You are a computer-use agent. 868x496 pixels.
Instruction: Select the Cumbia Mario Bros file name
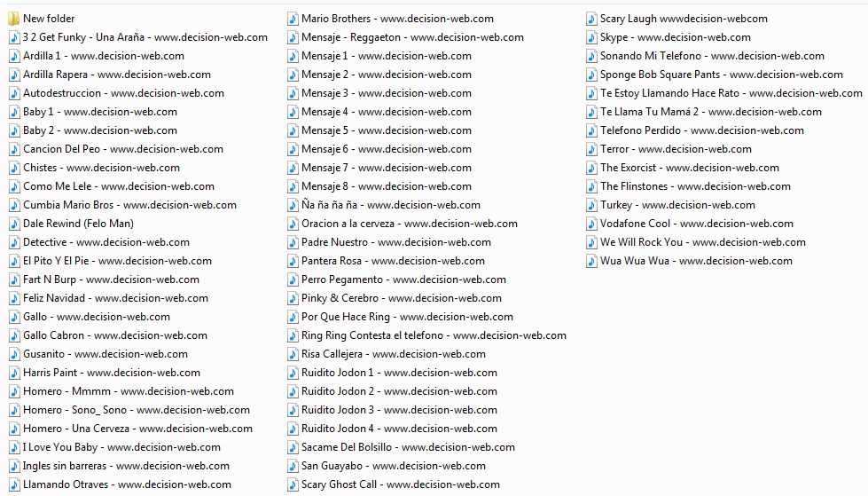[x=129, y=205]
